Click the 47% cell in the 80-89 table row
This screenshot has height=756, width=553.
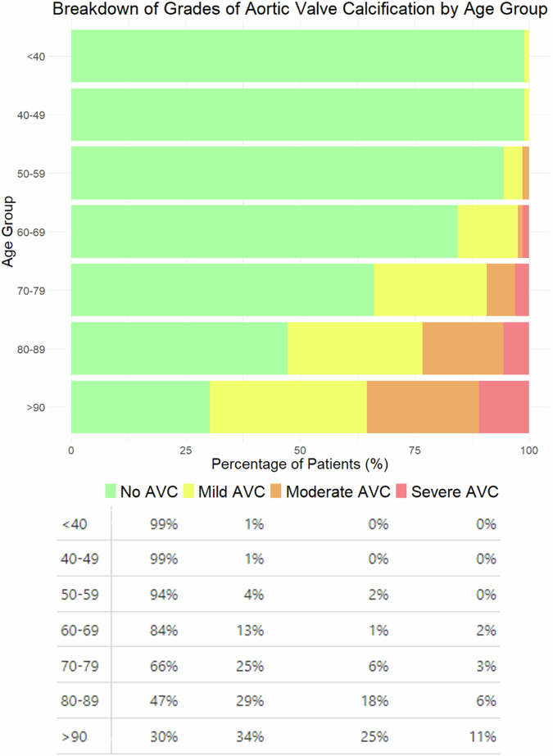164,702
